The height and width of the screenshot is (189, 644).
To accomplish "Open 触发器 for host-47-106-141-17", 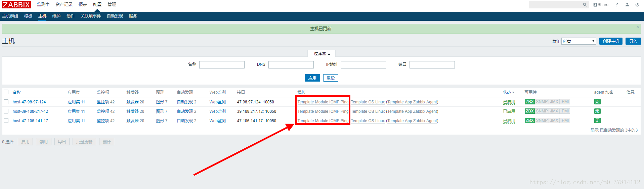I will point(132,121).
